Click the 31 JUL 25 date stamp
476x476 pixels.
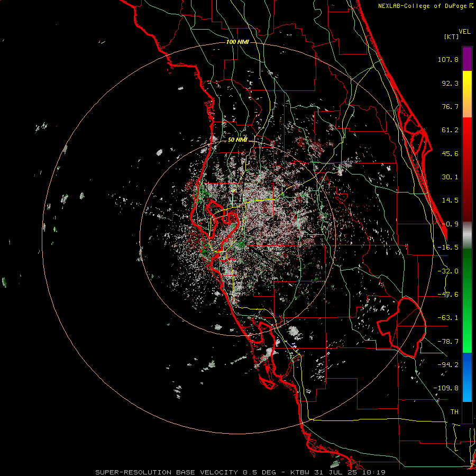pos(337,472)
